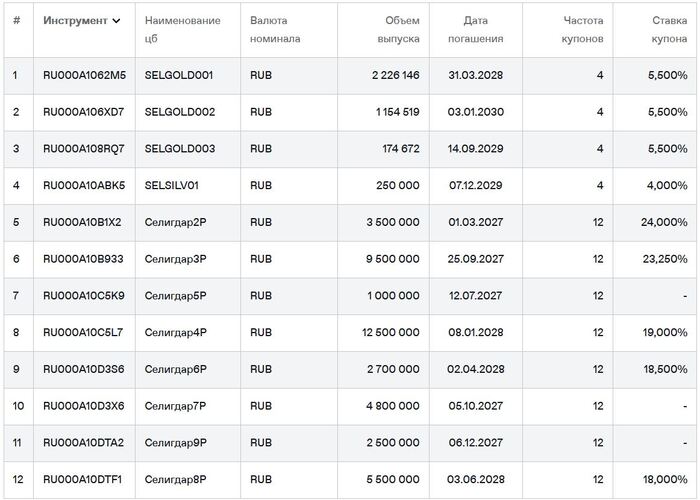Select the RU000A108RQ7 instrument code

tap(83, 149)
